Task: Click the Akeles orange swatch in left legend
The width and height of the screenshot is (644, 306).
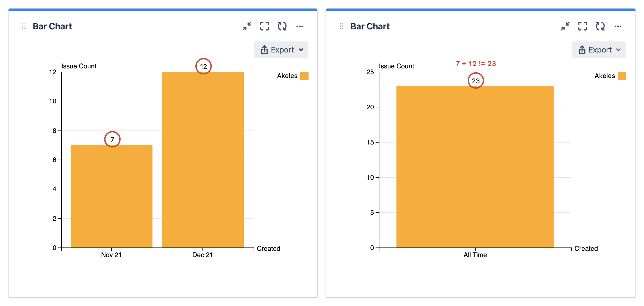Action: 304,76
